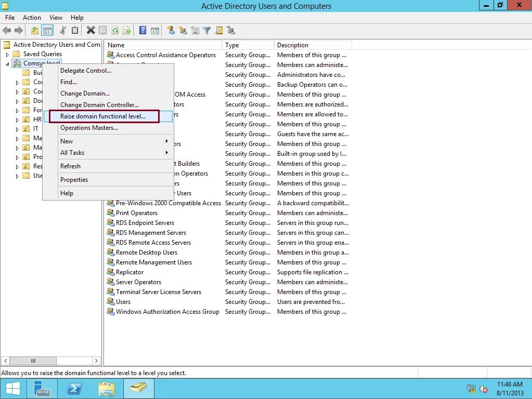Open Server Manager from the taskbar

tap(42, 389)
